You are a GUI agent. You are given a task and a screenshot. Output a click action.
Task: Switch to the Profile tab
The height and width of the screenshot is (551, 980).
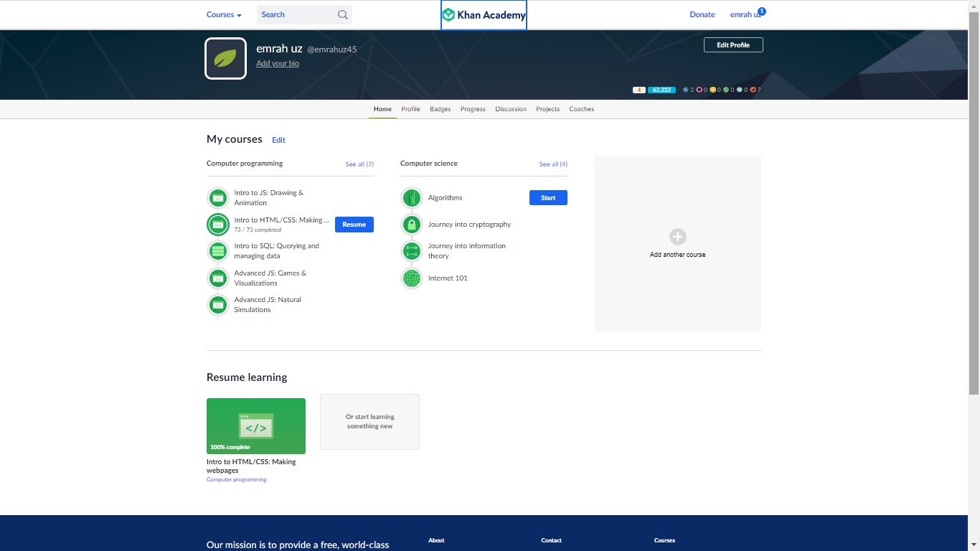[x=410, y=109]
